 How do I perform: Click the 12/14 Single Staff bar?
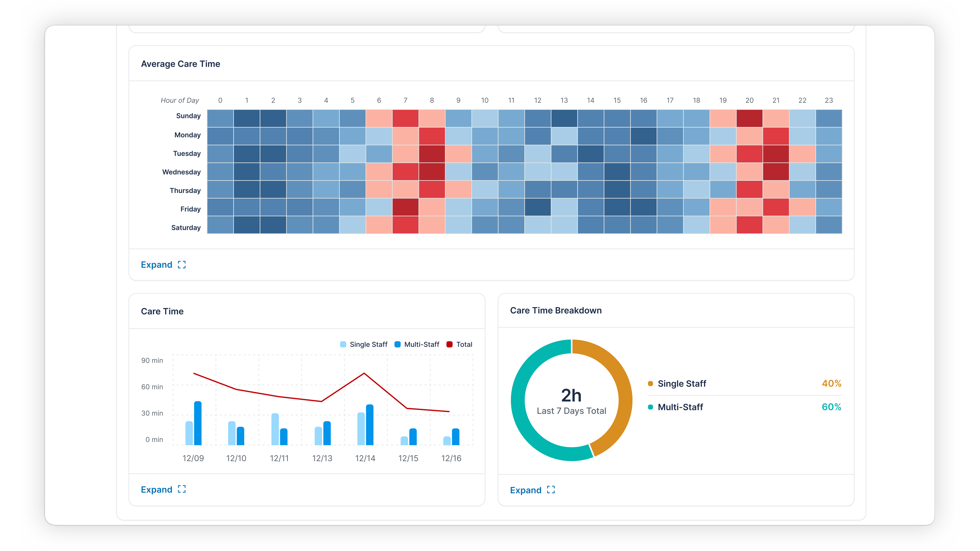tap(361, 429)
